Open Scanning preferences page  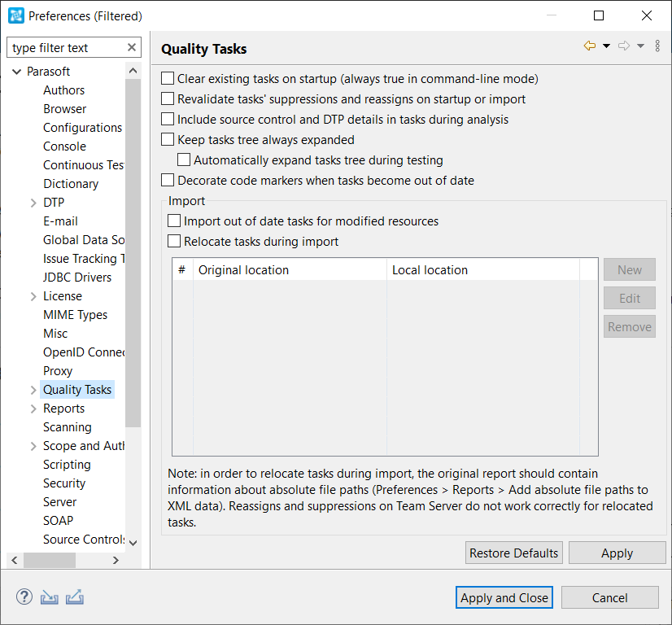(x=68, y=427)
